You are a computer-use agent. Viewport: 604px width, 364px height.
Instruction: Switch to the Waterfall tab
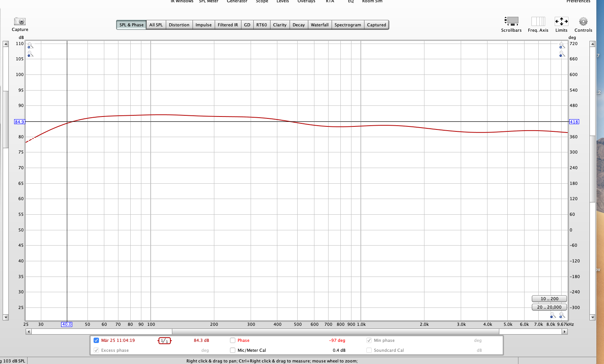click(x=319, y=25)
